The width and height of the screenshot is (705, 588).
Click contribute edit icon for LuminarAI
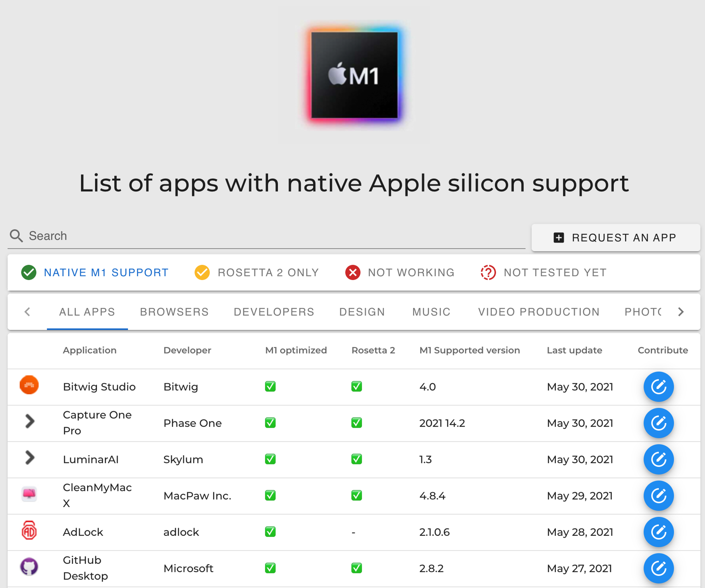point(658,459)
